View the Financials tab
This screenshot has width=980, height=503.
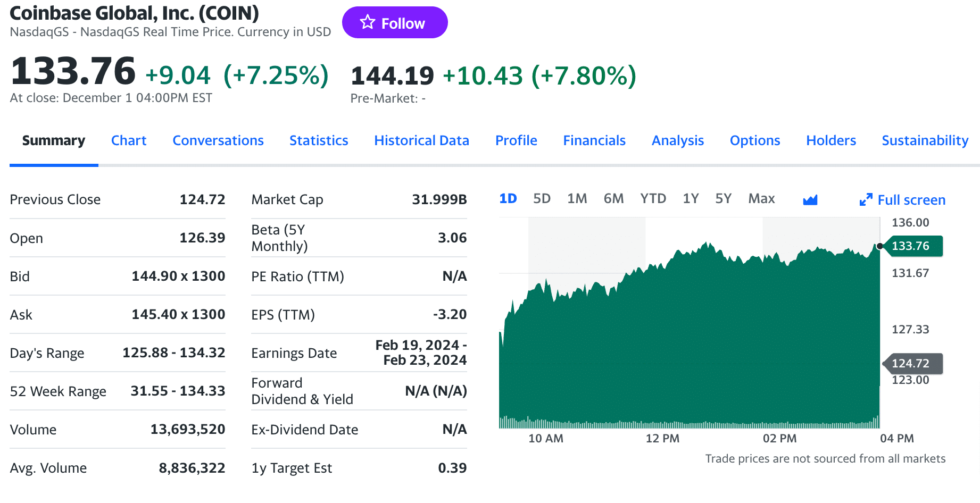point(594,140)
